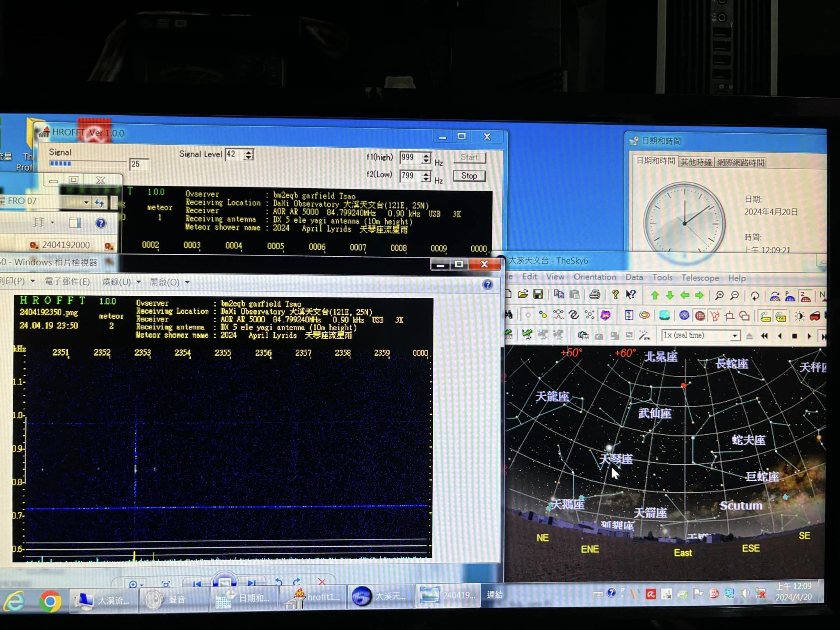
Task: Click the green Move Up arrow icon
Action: [655, 295]
